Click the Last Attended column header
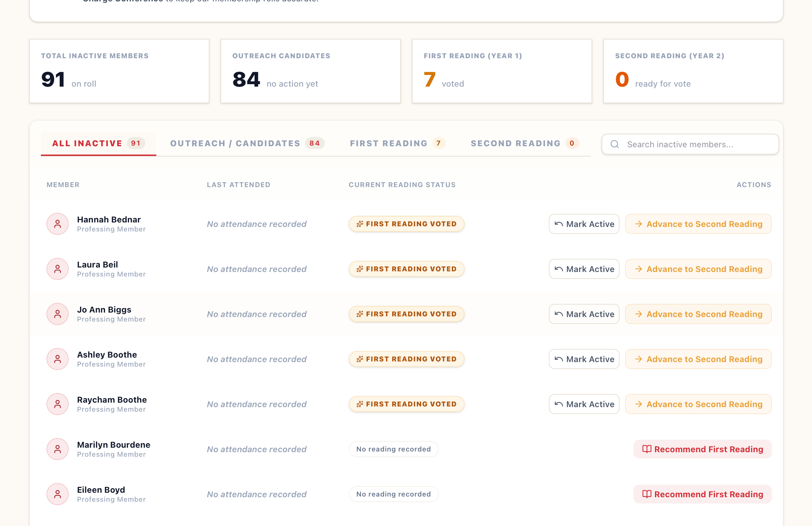 point(239,185)
